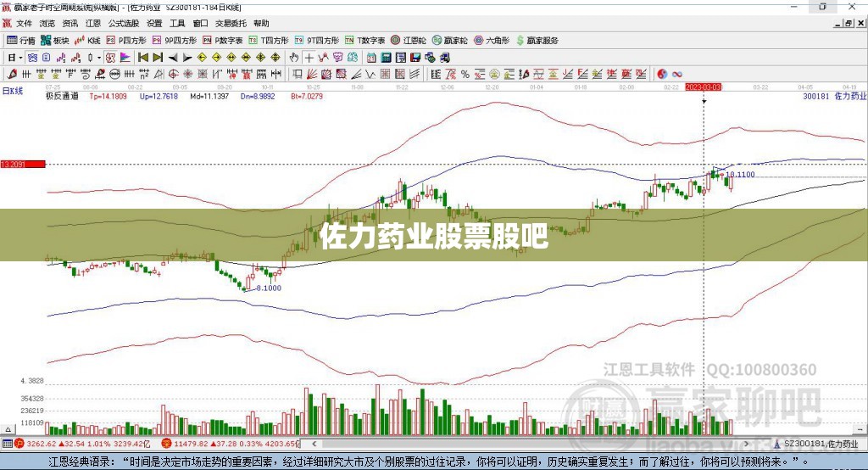
Task: Click the truck icon in toolbar
Action: coord(444,58)
